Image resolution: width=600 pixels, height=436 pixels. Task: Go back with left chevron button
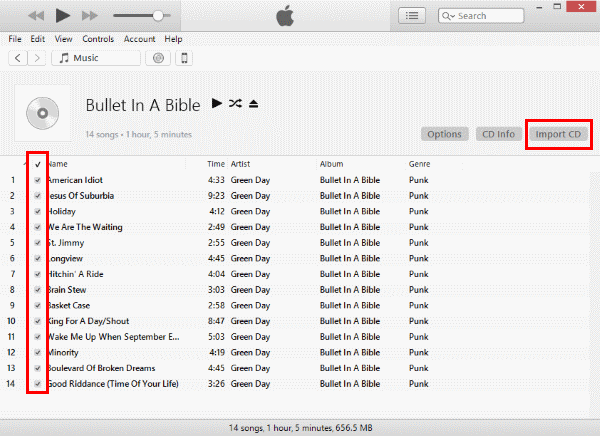coord(18,58)
